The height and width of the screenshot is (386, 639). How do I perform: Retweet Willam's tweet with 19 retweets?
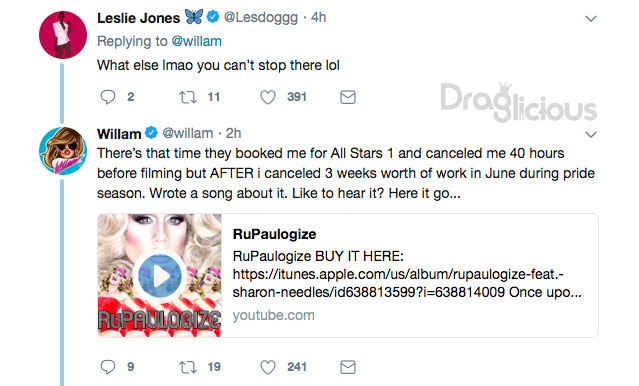tap(188, 367)
